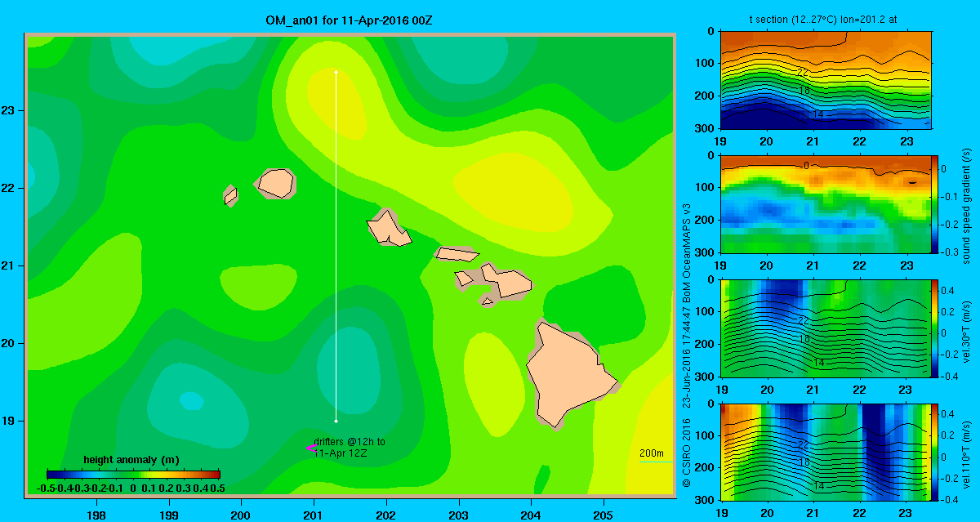The width and height of the screenshot is (980, 522).
Task: Click the island of Kauai
Action: coord(275,184)
